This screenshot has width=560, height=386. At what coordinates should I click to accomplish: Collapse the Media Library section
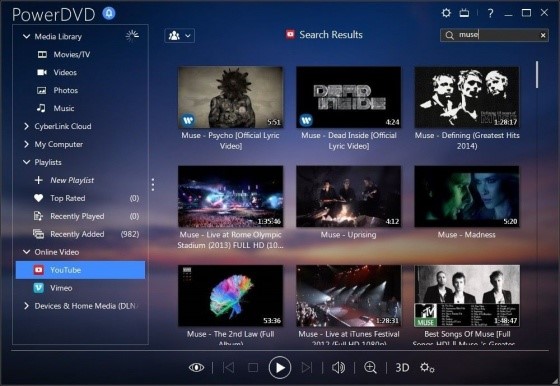26,36
